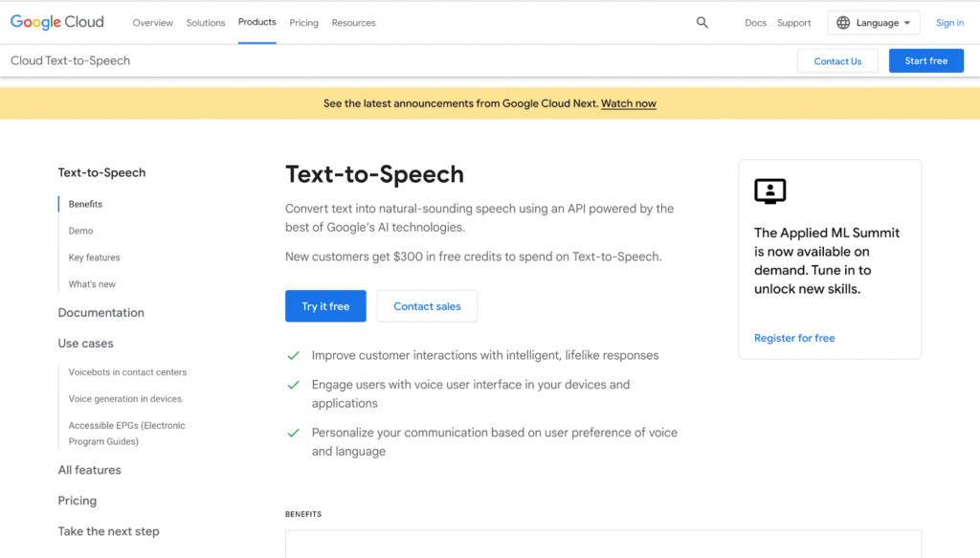Viewport: 980px width, 558px height.
Task: Open the Documentation sidebar section
Action: (x=101, y=312)
